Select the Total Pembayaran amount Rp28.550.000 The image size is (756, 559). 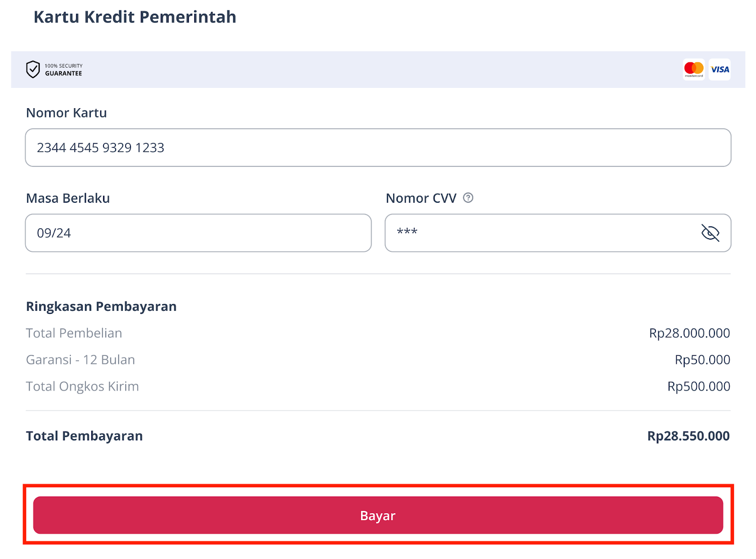click(688, 436)
